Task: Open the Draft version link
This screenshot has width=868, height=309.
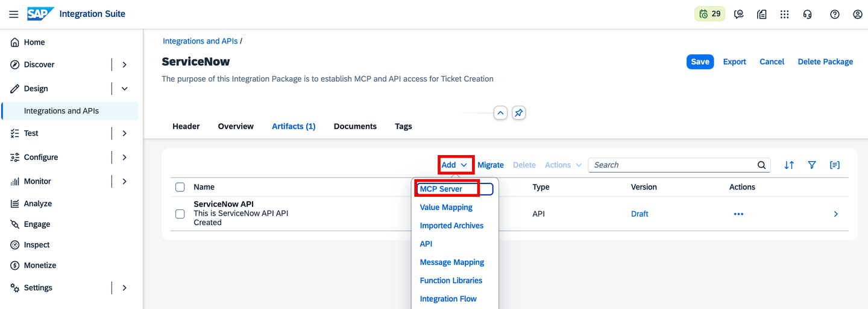Action: 640,214
